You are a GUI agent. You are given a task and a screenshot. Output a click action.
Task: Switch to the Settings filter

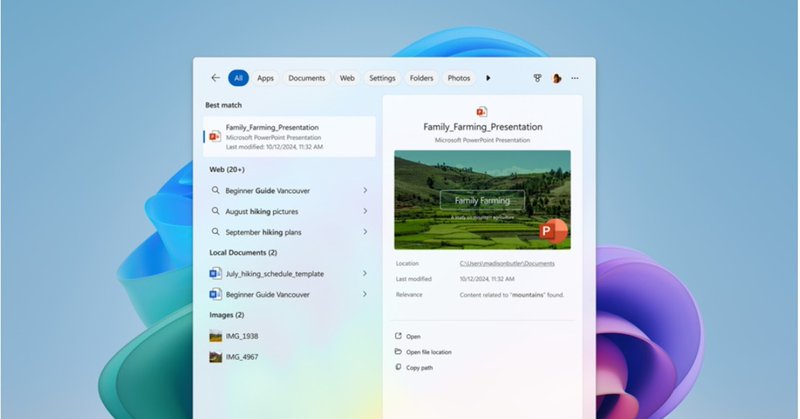click(x=382, y=78)
